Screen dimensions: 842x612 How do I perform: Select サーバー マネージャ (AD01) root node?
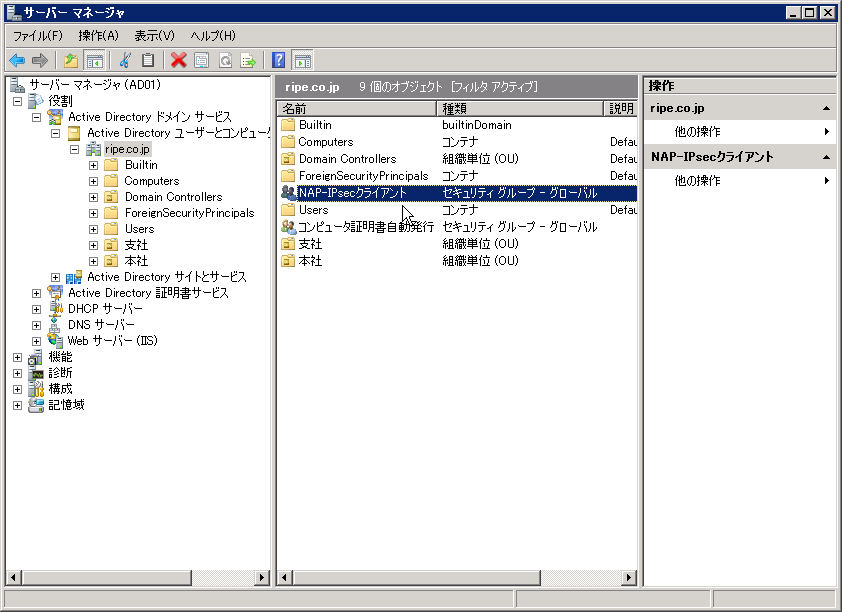click(95, 85)
